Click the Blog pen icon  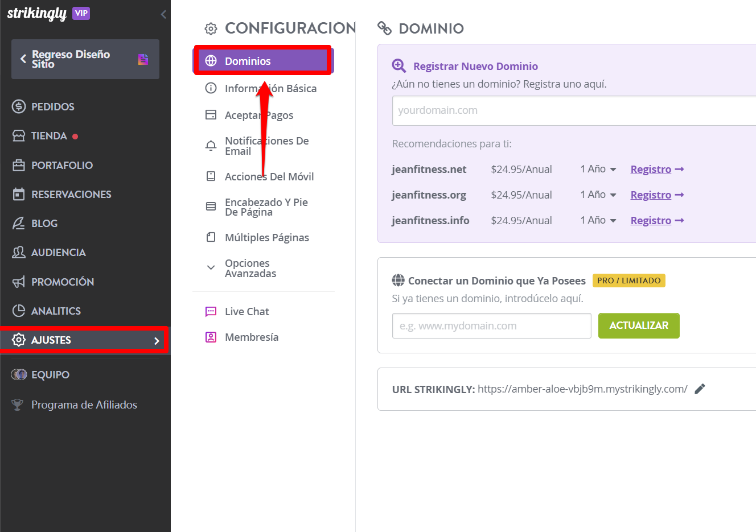[19, 223]
